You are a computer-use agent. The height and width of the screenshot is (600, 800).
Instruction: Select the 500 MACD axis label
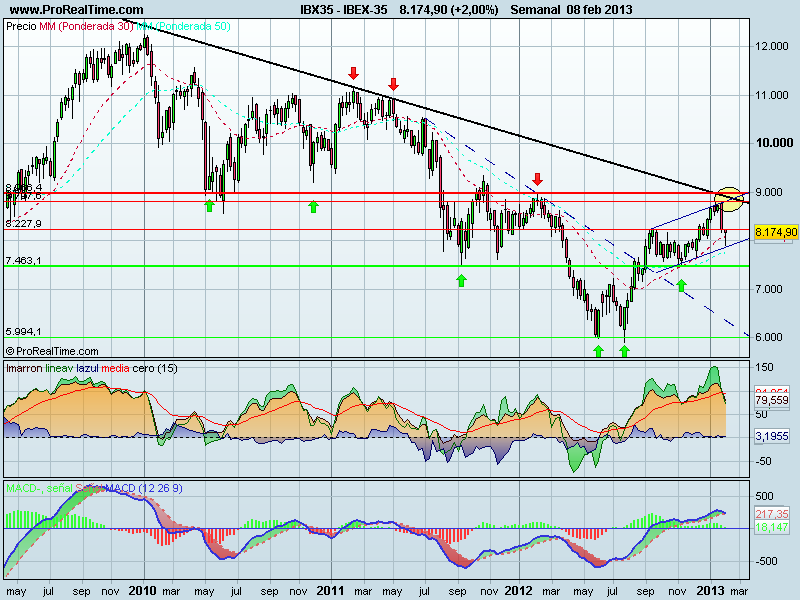764,496
